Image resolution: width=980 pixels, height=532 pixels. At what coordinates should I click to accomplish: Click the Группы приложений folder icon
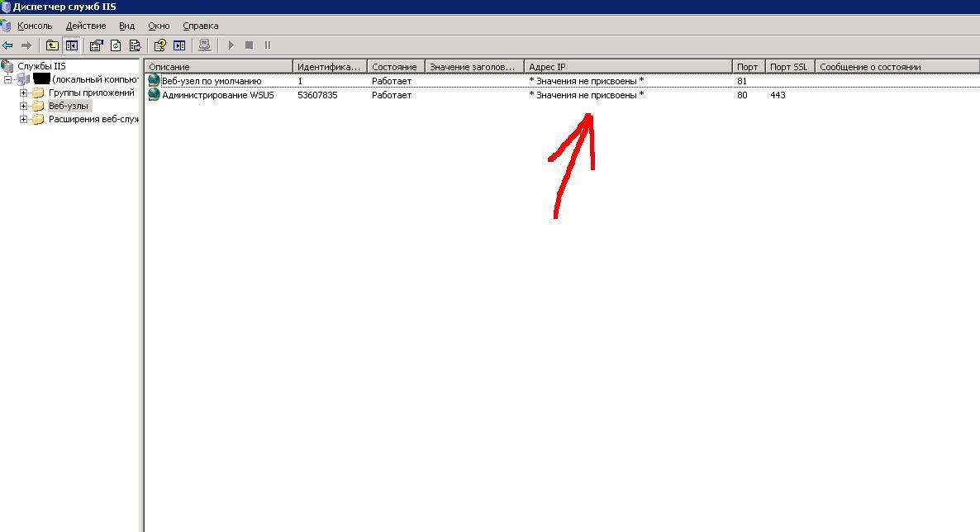38,93
